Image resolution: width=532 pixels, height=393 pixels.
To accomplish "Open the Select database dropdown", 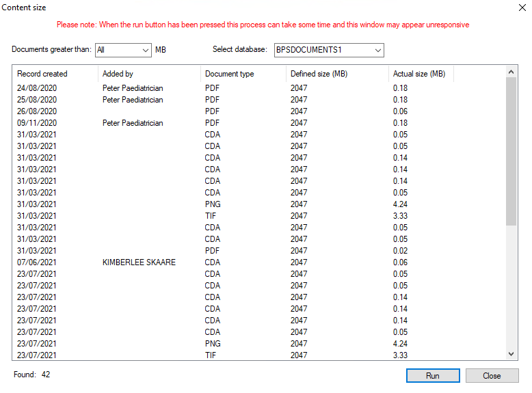I will [x=329, y=50].
